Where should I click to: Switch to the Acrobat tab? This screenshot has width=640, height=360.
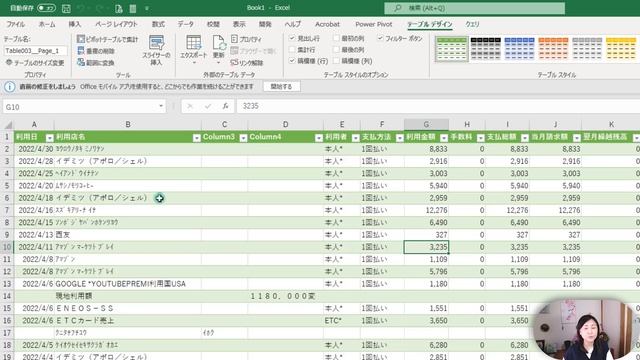click(327, 24)
